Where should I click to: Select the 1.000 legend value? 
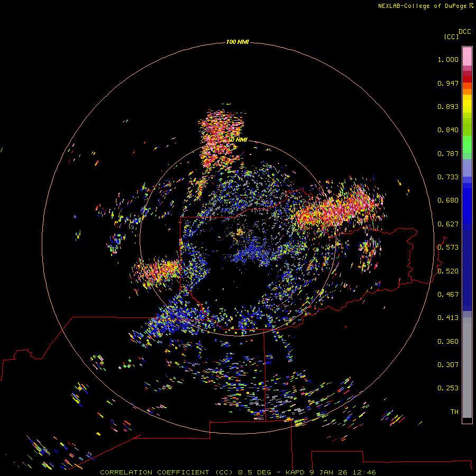point(448,59)
